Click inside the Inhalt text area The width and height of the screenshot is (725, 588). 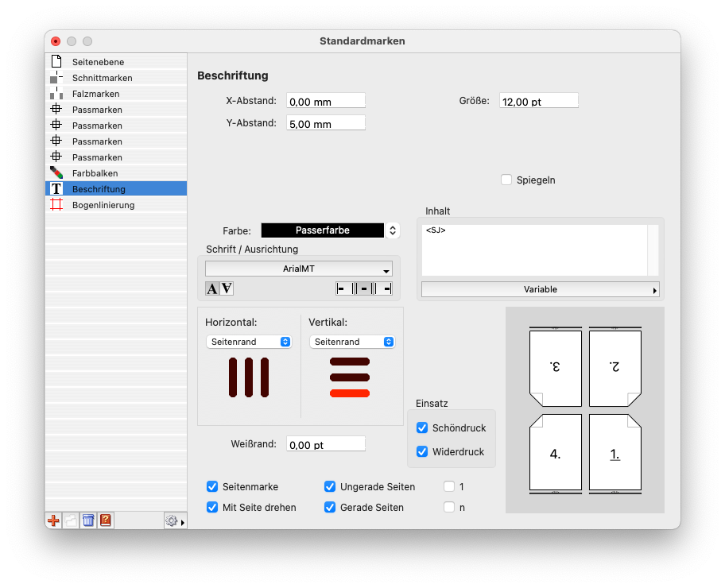pyautogui.click(x=534, y=250)
